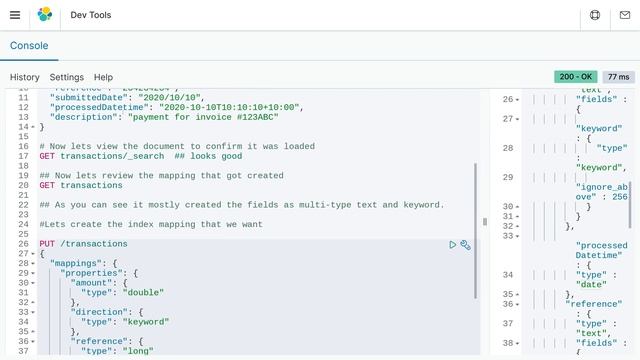The width and height of the screenshot is (640, 360).
Task: Click the '"type": "keyword"' line 34 in editor
Action: pyautogui.click(x=125, y=322)
